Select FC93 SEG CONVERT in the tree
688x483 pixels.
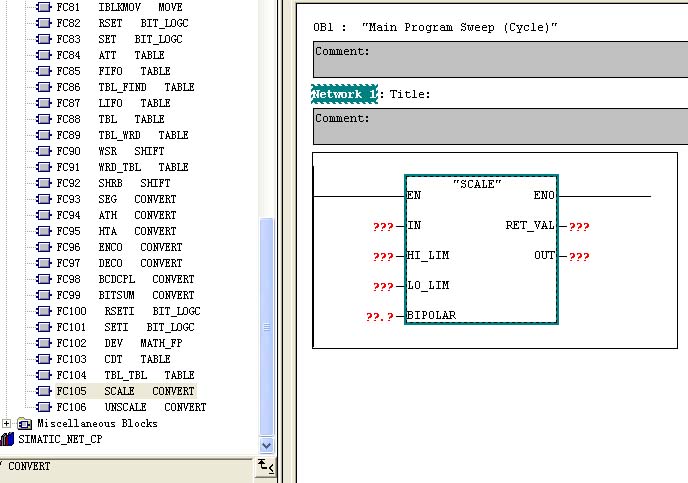click(126, 199)
